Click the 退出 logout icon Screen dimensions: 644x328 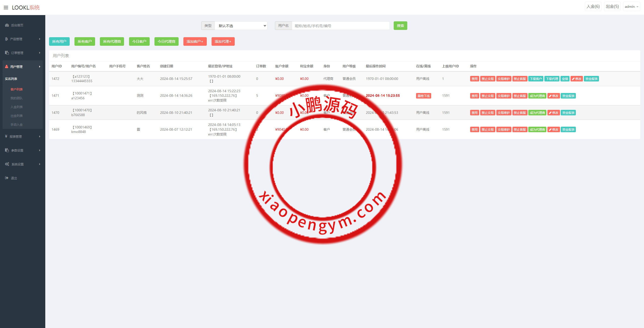point(7,178)
